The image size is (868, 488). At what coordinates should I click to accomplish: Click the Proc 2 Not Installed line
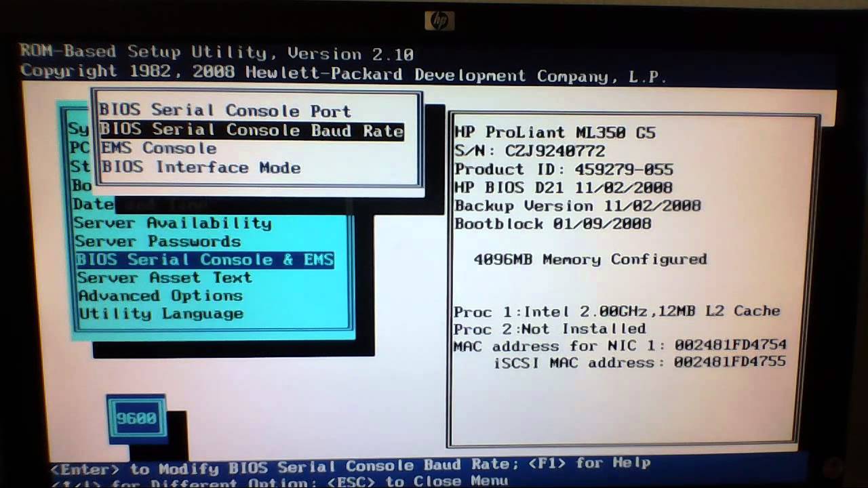coord(549,329)
